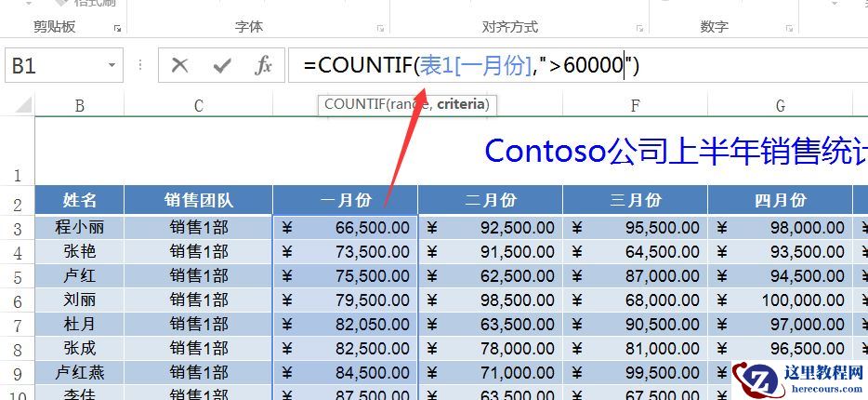Image resolution: width=868 pixels, height=400 pixels.
Task: Select January value 75,500.00
Action: point(346,276)
